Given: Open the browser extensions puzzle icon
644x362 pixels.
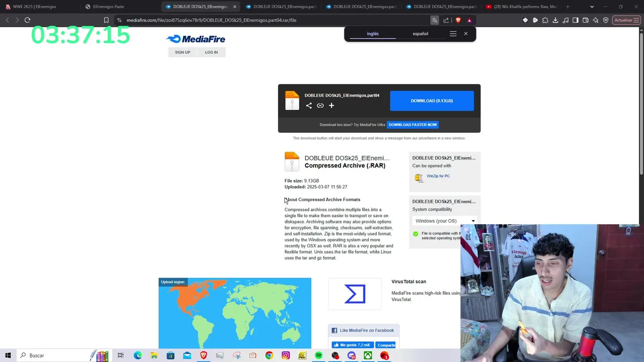Looking at the screenshot, I should pos(545,20).
